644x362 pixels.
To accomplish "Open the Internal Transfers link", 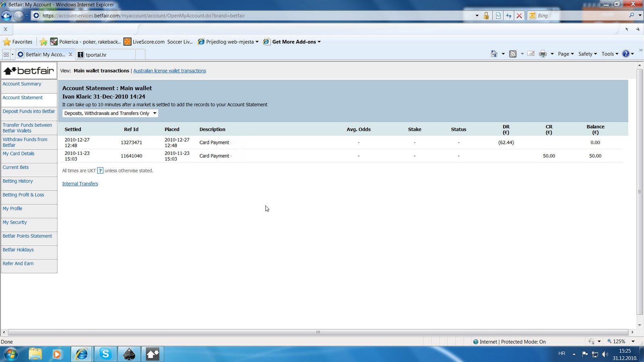I will 80,184.
